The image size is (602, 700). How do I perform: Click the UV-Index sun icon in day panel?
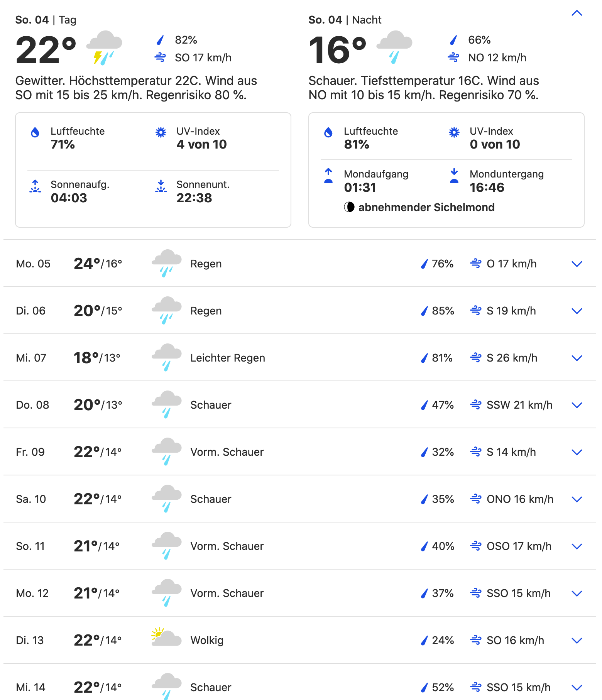pos(161,133)
